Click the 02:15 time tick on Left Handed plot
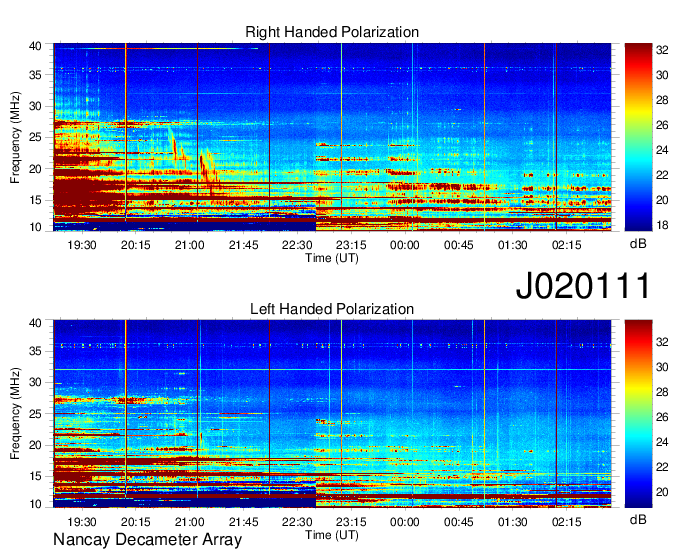 coord(566,522)
